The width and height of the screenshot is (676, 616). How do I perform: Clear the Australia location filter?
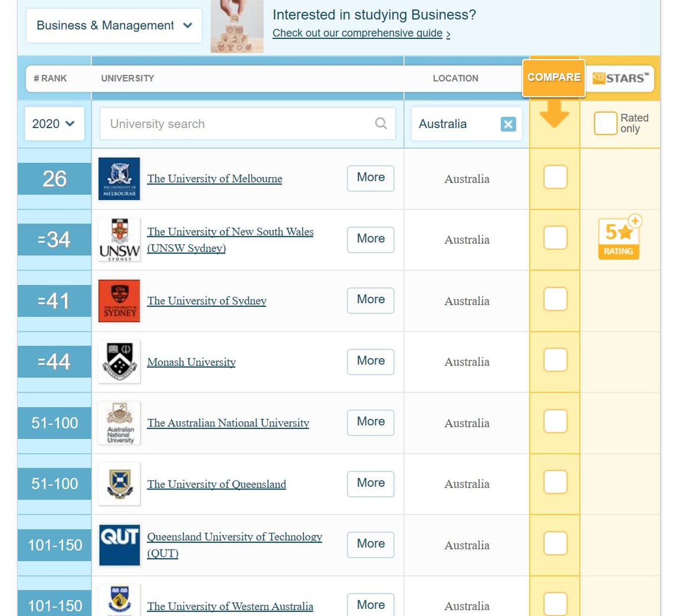[x=508, y=124]
